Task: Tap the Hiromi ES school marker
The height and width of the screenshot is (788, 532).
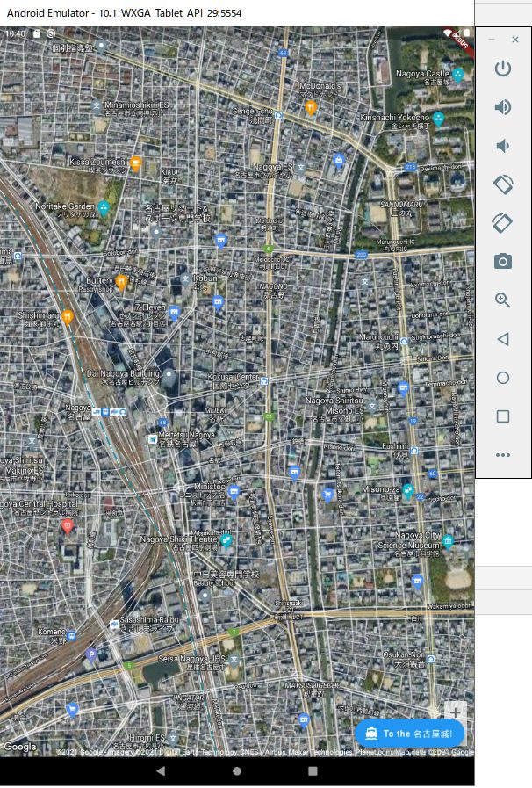Action: 173,738
